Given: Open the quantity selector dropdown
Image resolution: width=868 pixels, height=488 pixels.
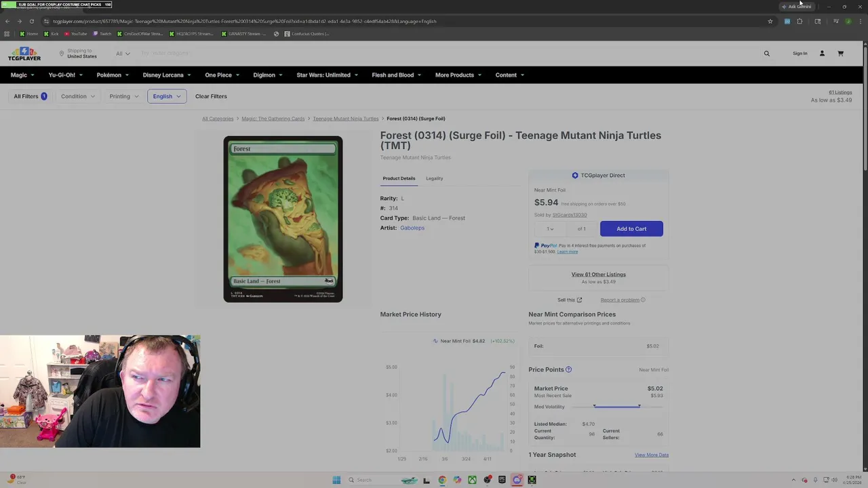Looking at the screenshot, I should [x=550, y=228].
